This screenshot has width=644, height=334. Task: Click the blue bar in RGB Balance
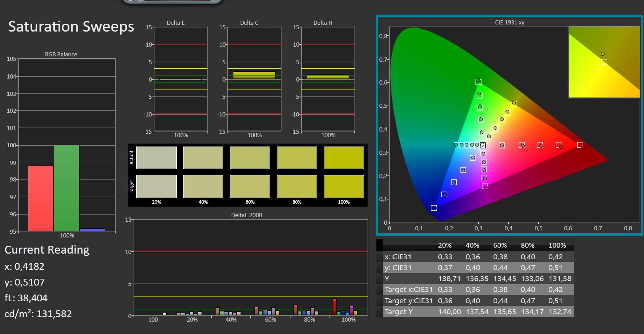[92, 230]
